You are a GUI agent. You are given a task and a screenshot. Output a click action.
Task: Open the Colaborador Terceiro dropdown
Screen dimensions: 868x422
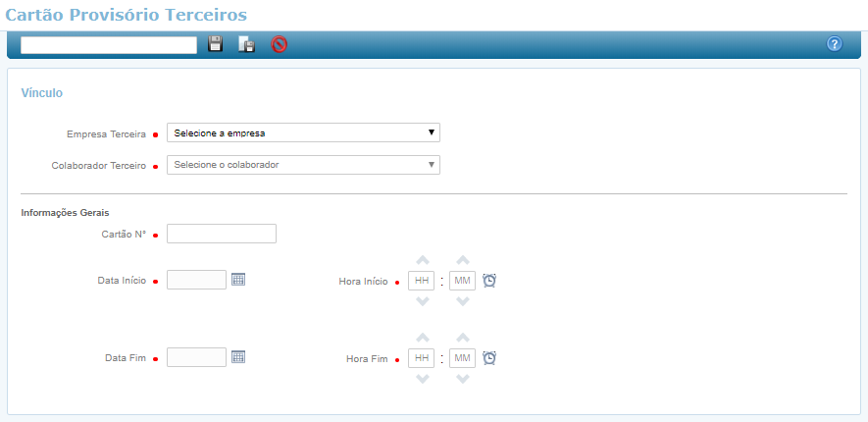point(303,165)
